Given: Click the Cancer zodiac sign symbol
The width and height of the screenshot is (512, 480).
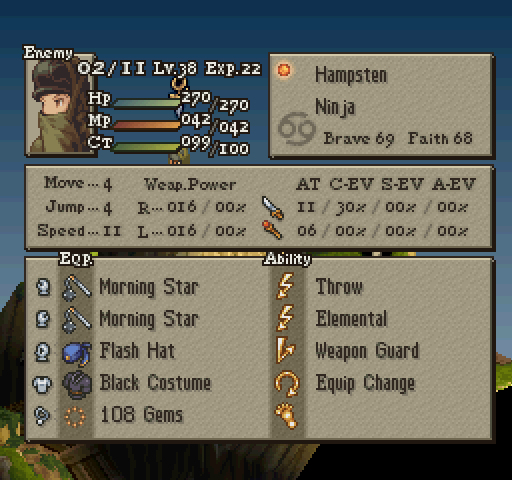Looking at the screenshot, I should pyautogui.click(x=297, y=128).
